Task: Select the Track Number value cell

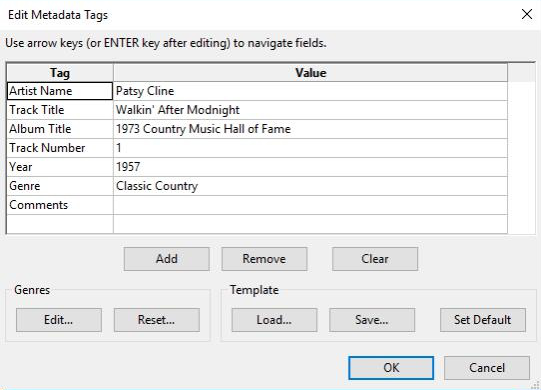Action: [x=311, y=148]
